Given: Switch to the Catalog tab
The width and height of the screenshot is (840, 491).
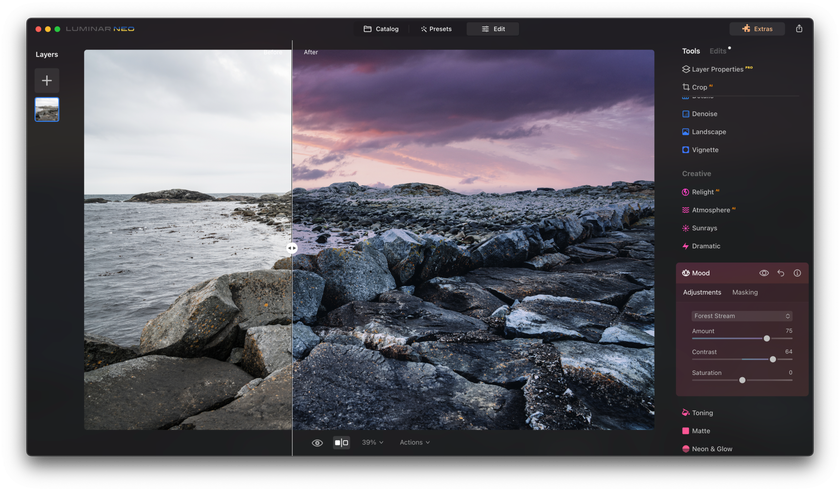Looking at the screenshot, I should tap(381, 29).
